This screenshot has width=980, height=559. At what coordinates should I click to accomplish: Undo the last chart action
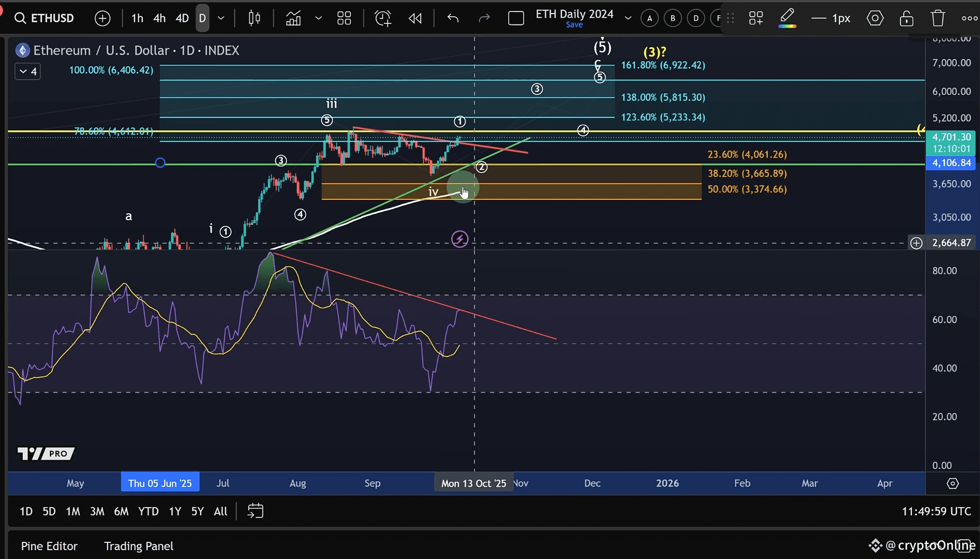tap(453, 18)
